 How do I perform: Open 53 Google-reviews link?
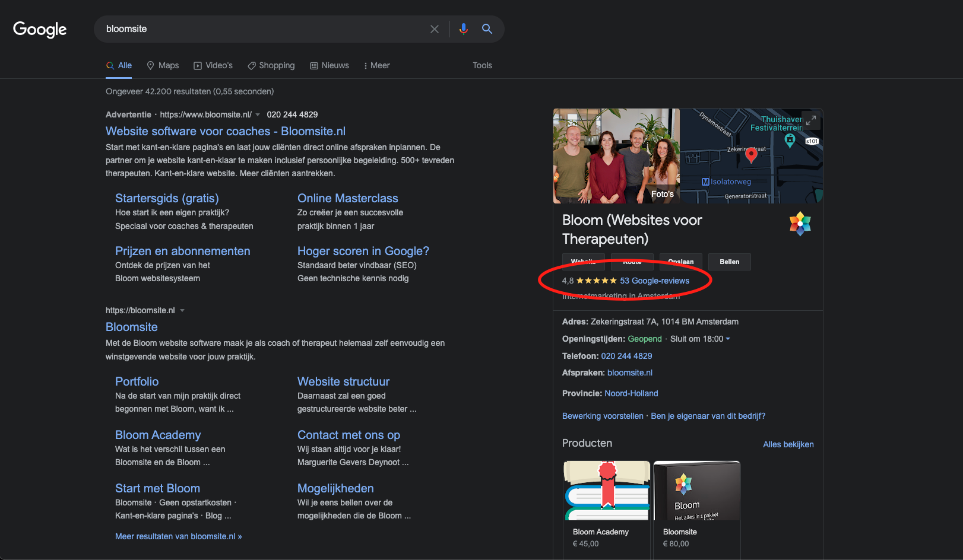click(654, 281)
